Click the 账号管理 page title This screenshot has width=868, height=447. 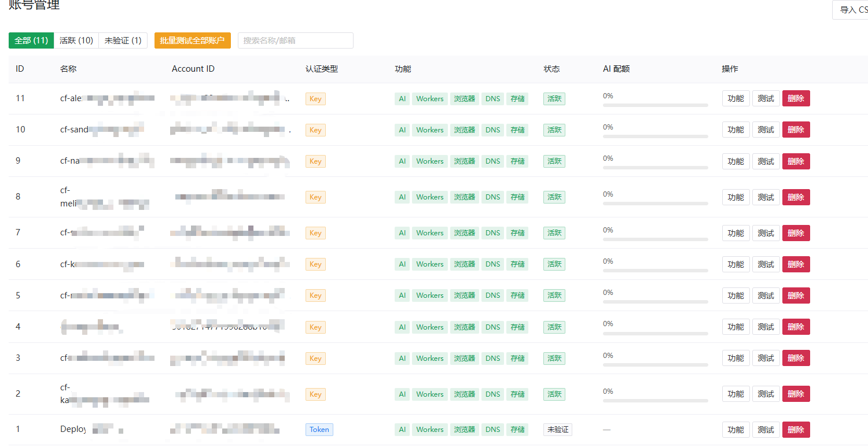pyautogui.click(x=34, y=5)
